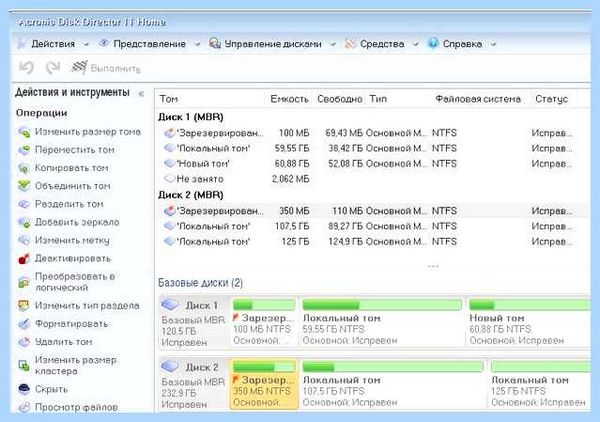Select the Изменить метку icon
Image resolution: width=600 pixels, height=422 pixels.
(x=24, y=240)
